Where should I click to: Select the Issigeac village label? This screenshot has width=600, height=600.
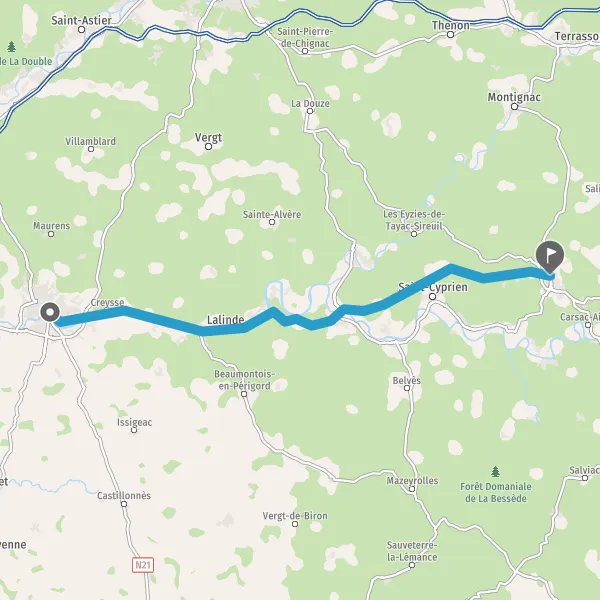135,422
